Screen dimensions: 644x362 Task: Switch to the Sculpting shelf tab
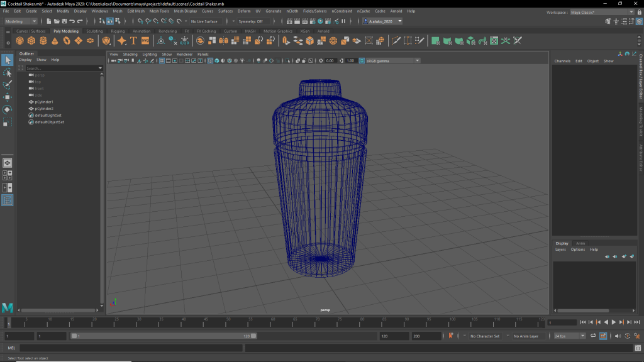(94, 31)
